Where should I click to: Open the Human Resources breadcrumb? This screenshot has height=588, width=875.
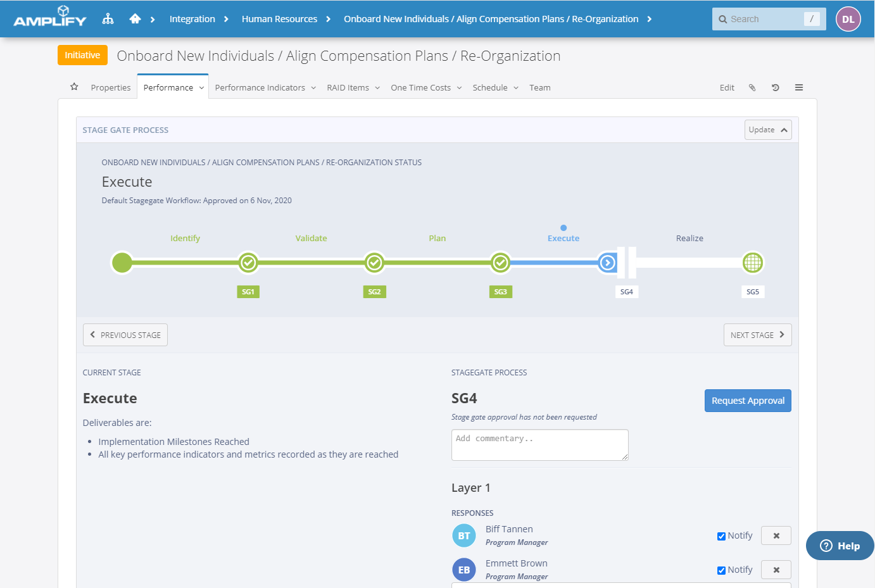coord(279,19)
